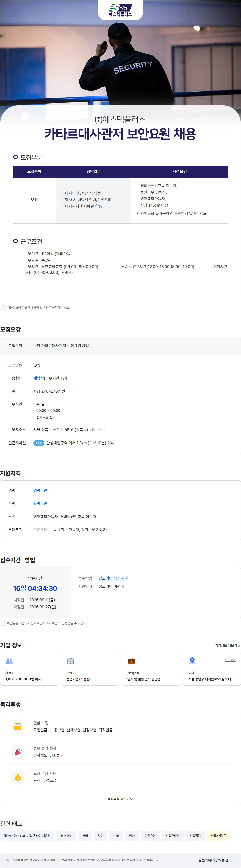Click the 경력무관 experience text
This screenshot has height=868, width=241.
coord(40,490)
